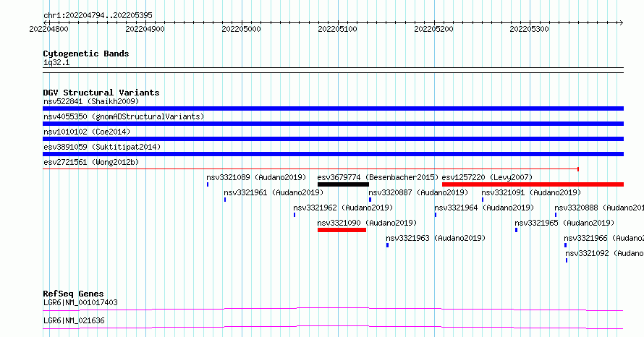This screenshot has width=644, height=337.
Task: Click the blue marker under nsv3321961
Action: tap(225, 200)
